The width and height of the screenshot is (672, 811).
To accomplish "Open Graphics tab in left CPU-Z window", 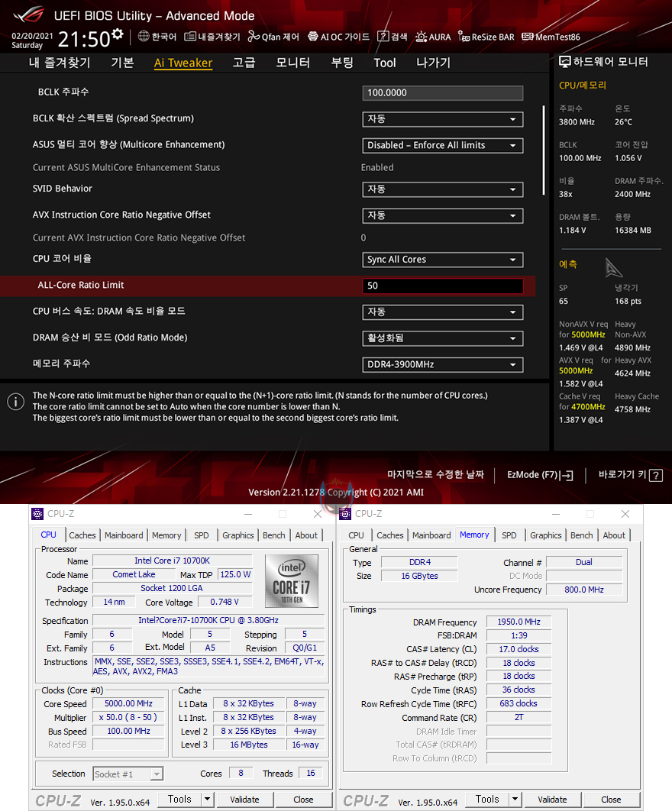I will pos(238,535).
